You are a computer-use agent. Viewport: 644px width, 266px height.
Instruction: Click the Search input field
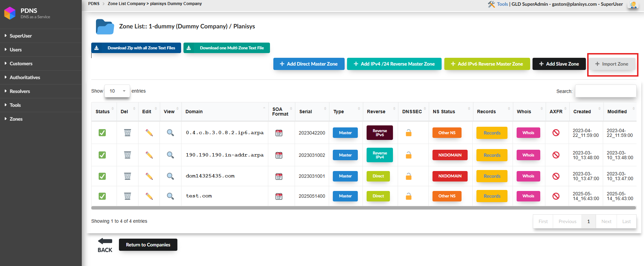click(605, 91)
